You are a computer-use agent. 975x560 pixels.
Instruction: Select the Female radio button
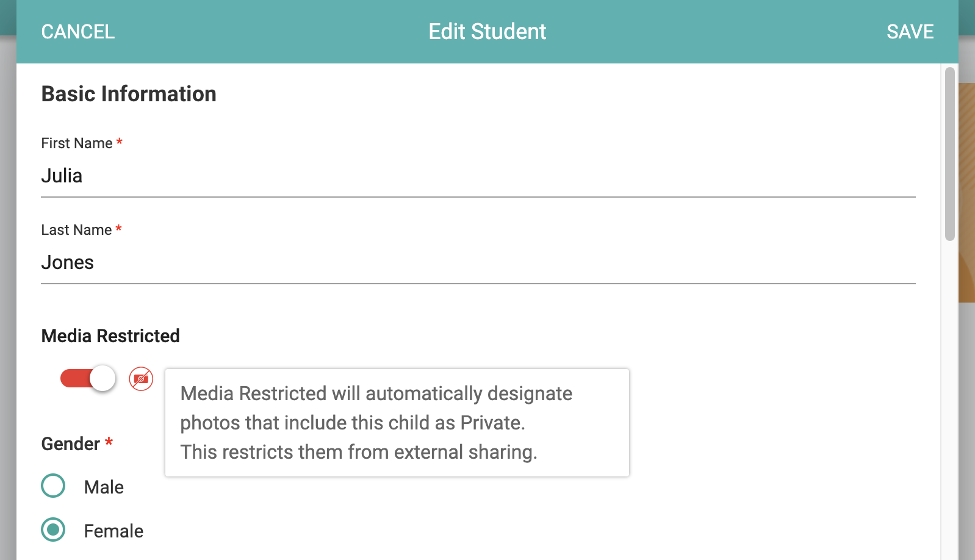53,529
